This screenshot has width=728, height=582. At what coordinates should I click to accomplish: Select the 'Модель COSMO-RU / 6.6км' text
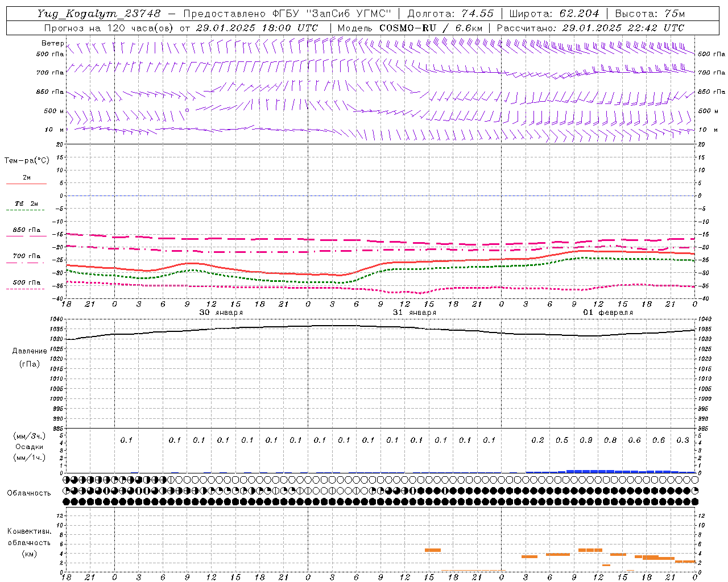(410, 28)
